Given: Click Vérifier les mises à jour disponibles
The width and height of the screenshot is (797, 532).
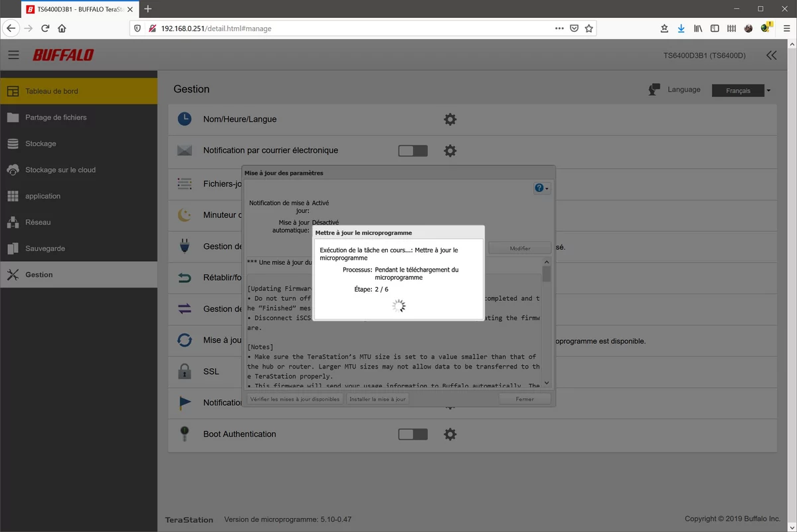Looking at the screenshot, I should 296,399.
